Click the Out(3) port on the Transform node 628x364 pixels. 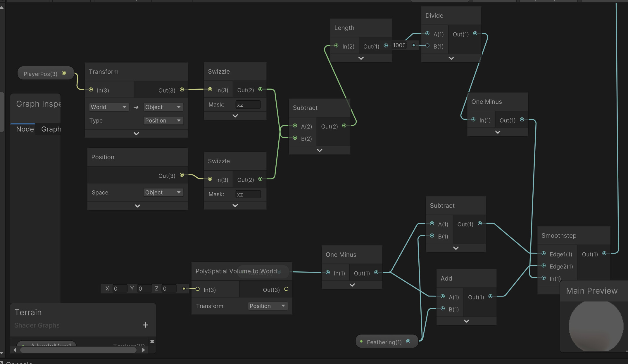[182, 90]
